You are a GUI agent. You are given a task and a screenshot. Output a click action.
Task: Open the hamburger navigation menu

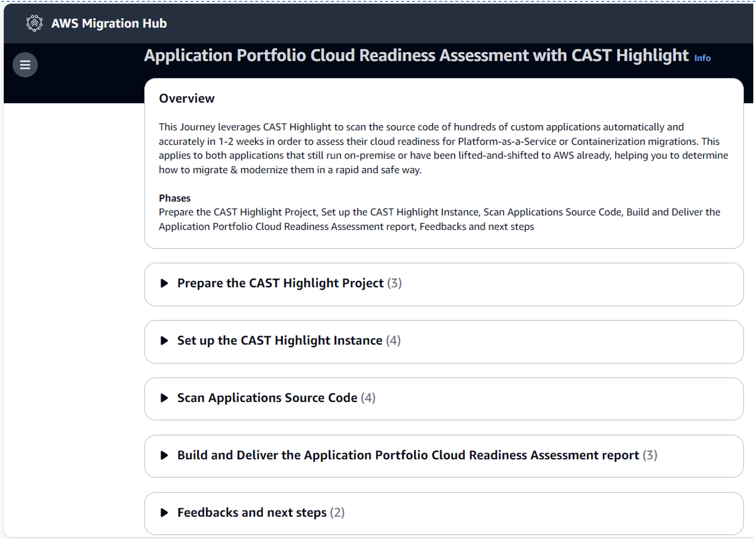coord(25,65)
